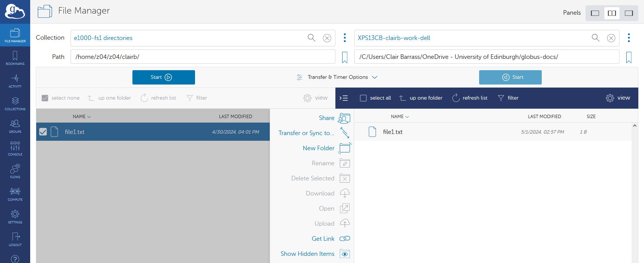
Task: Open the Bookmarks sidebar section
Action: coord(15,58)
